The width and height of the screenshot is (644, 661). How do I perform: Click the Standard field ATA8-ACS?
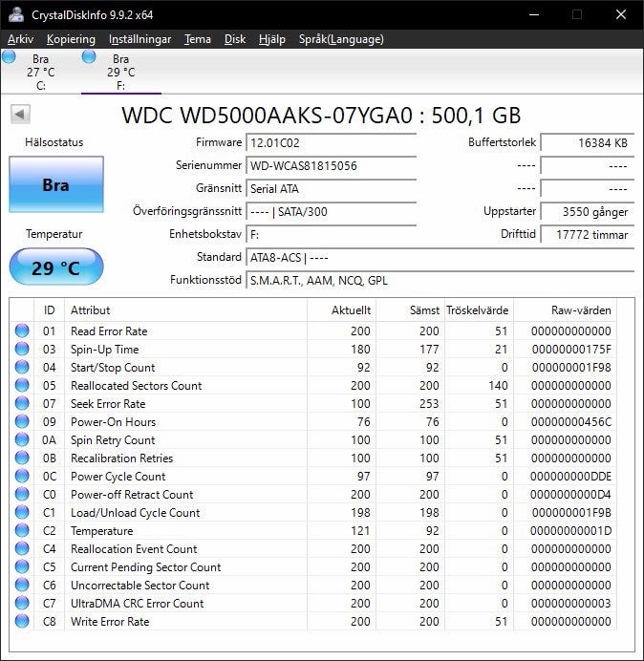coord(440,257)
